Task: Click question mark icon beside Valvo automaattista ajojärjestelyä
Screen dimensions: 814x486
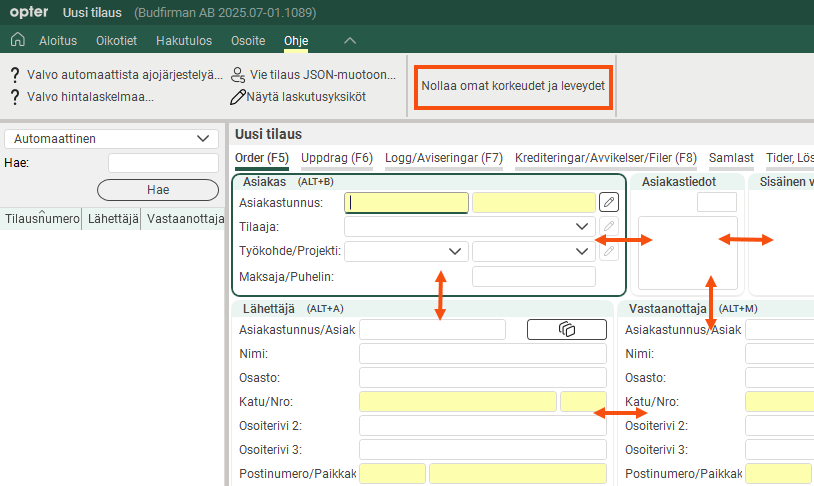Action: [x=15, y=76]
